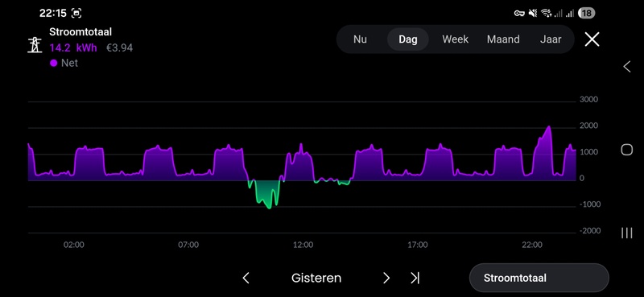Tap the Gisteren date label
The height and width of the screenshot is (297, 644).
(x=316, y=278)
